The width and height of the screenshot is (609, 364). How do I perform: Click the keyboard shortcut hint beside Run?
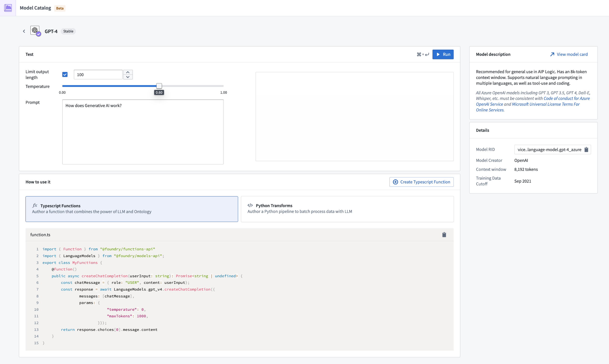click(423, 54)
